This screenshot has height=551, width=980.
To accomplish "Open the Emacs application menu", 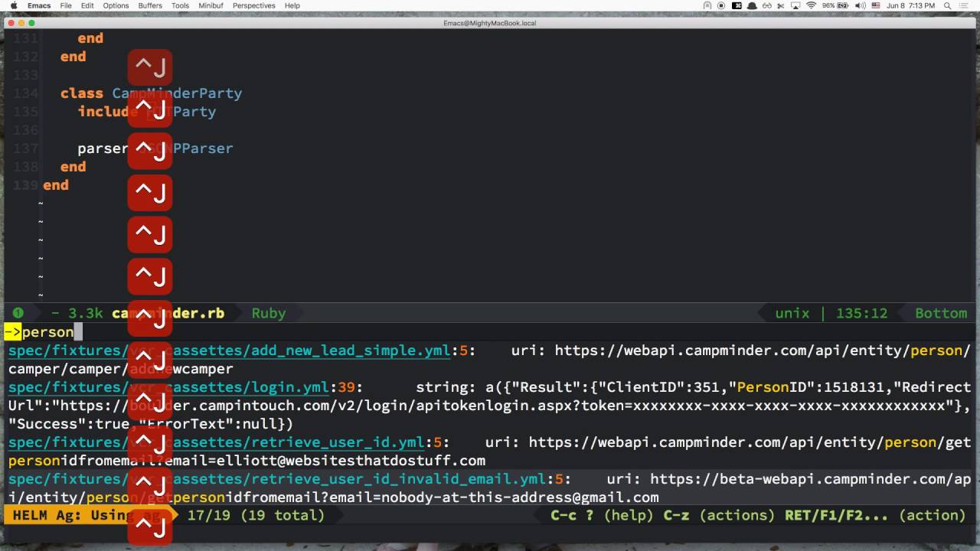I will (x=39, y=5).
